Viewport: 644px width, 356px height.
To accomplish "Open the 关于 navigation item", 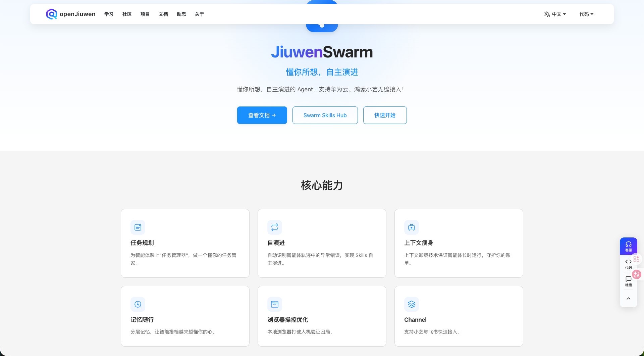I will coord(199,14).
